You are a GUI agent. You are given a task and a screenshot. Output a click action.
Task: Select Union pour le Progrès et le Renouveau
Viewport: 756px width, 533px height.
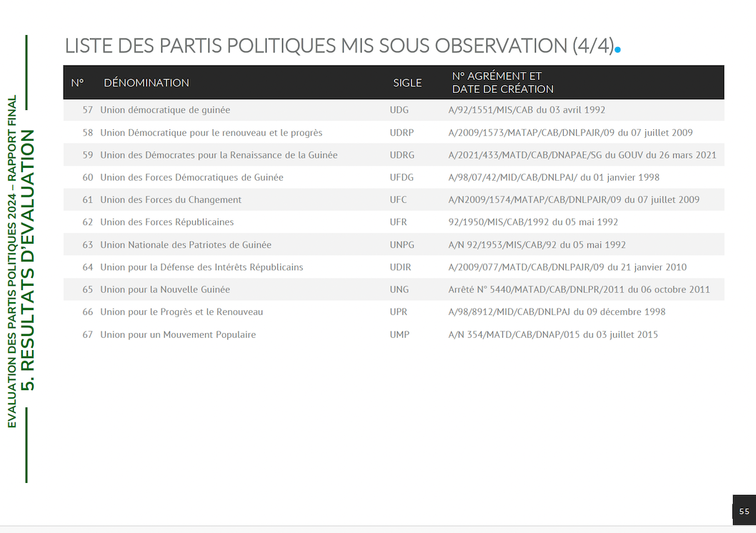(x=181, y=312)
